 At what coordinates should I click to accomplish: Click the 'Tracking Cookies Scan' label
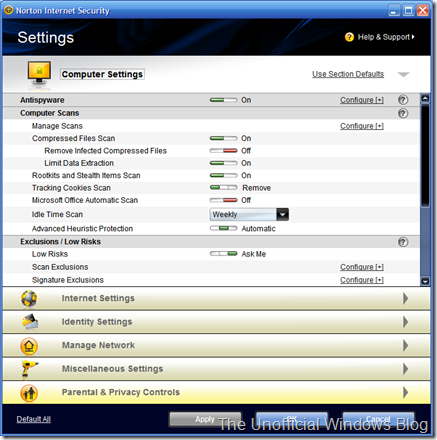(x=71, y=188)
